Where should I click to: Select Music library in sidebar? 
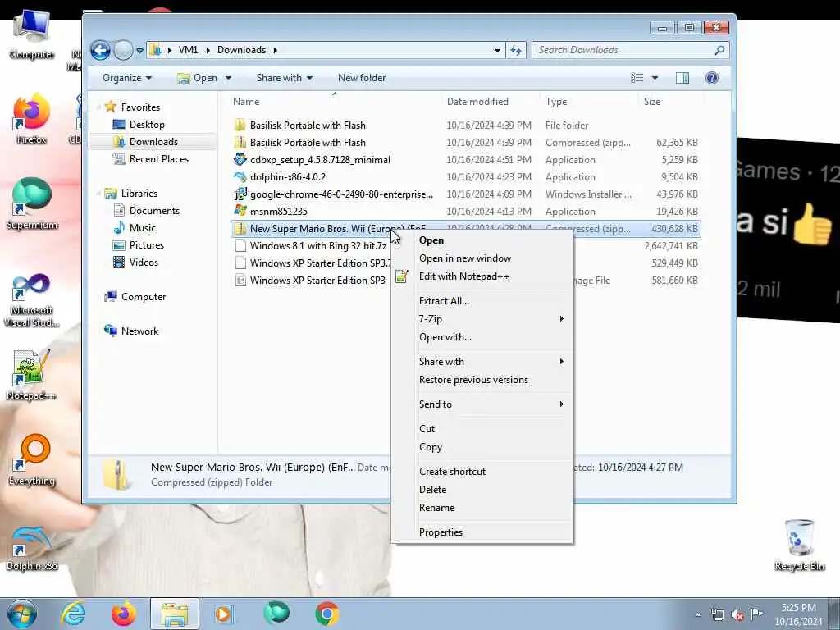point(142,228)
